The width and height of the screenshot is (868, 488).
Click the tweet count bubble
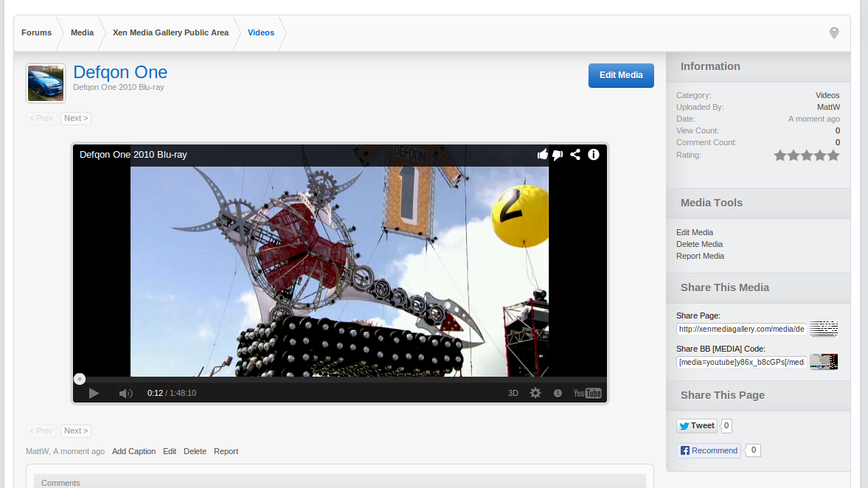[x=726, y=426]
